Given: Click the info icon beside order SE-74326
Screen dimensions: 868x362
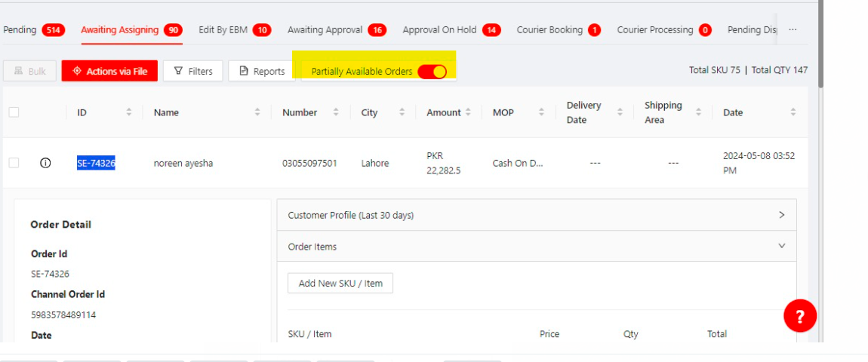Looking at the screenshot, I should 45,163.
